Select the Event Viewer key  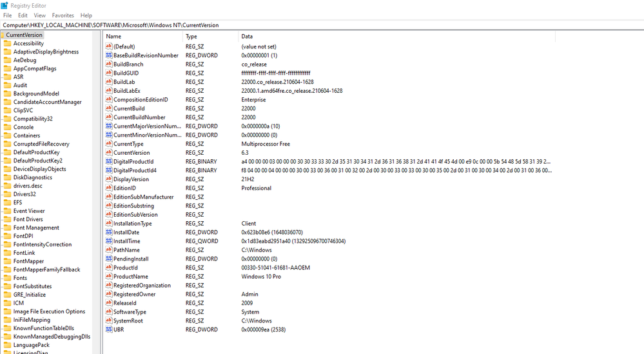click(29, 211)
